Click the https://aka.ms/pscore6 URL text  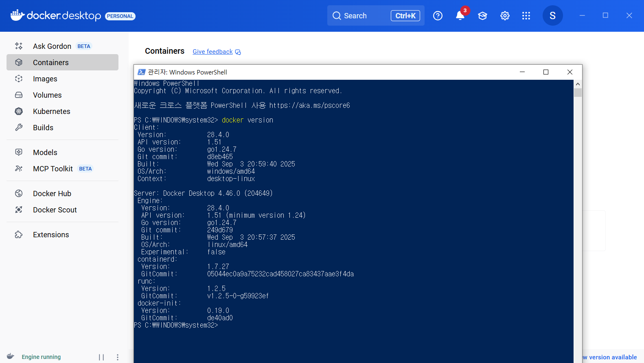click(x=309, y=105)
